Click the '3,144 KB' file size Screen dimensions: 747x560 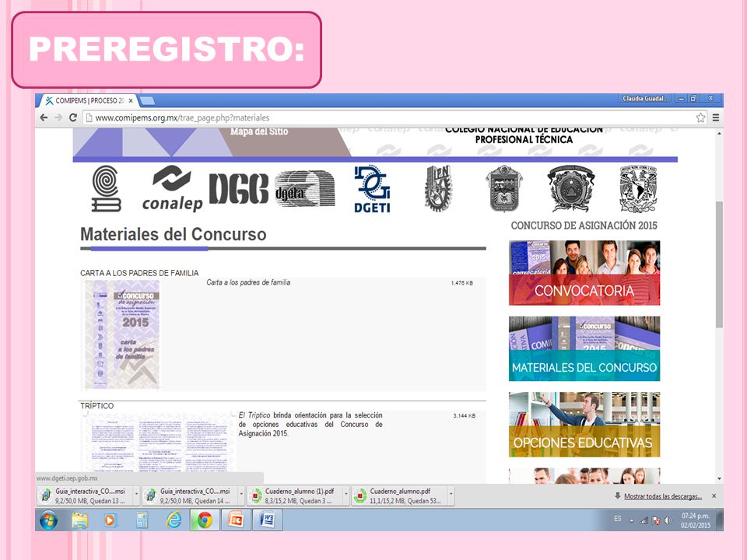(464, 415)
